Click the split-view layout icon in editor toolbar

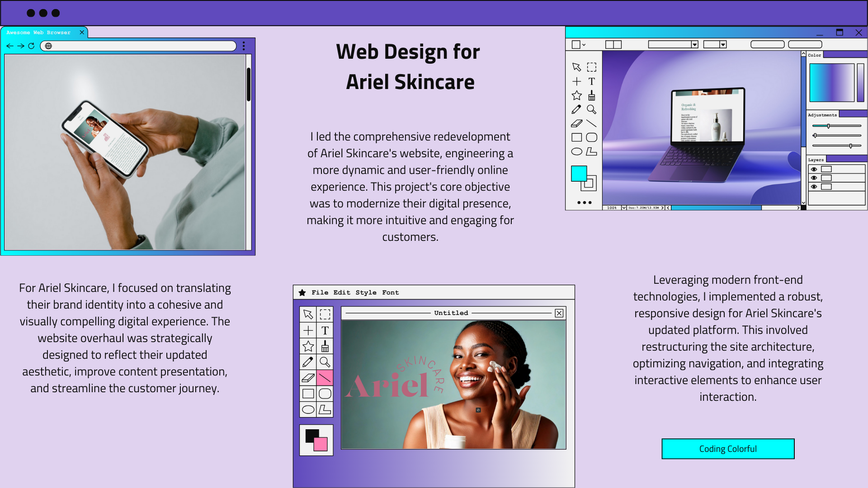pyautogui.click(x=613, y=44)
